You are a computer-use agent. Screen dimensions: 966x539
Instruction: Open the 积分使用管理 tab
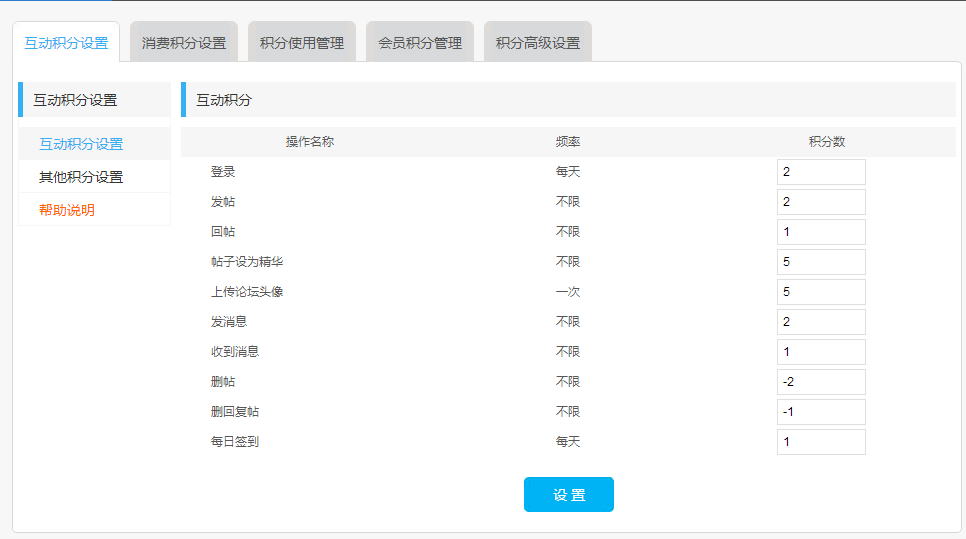tap(302, 43)
